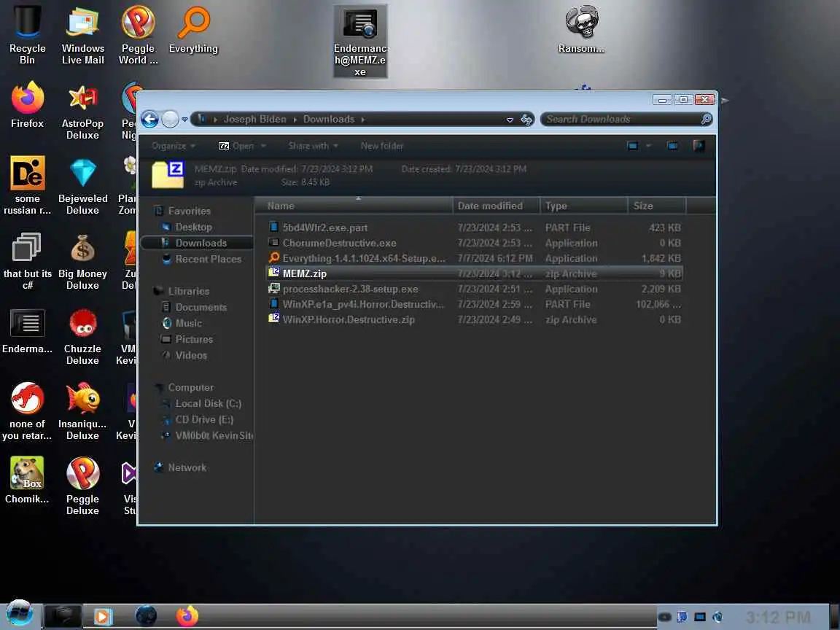Image resolution: width=840 pixels, height=630 pixels.
Task: Sort by Date modified column header
Action: pyautogui.click(x=496, y=206)
